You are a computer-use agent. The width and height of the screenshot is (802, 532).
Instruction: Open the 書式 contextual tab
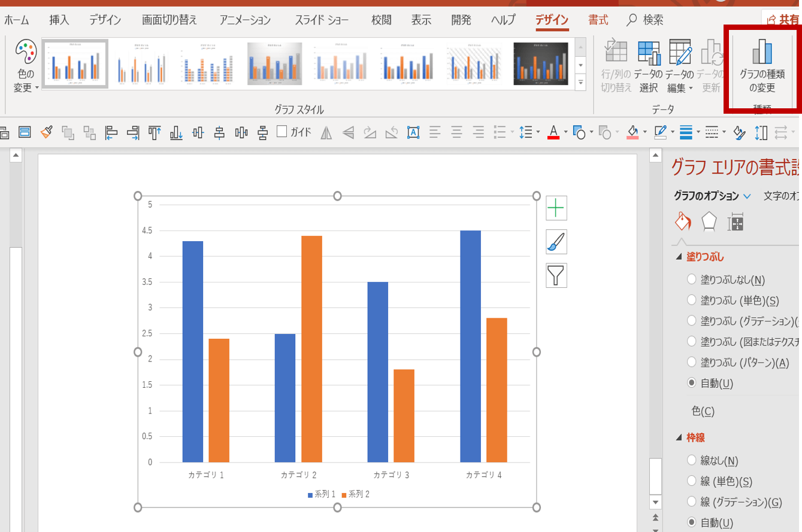598,20
